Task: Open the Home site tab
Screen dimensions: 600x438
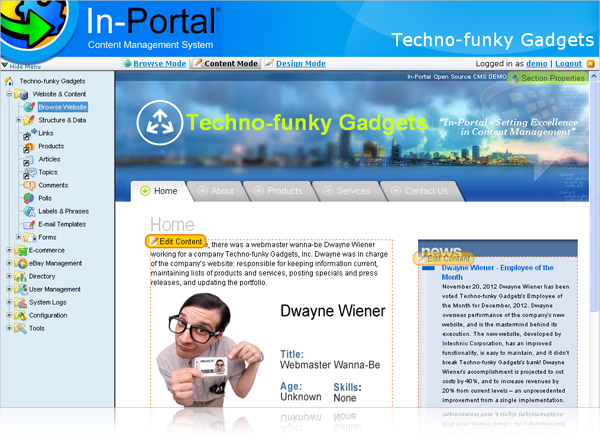Action: [x=160, y=191]
